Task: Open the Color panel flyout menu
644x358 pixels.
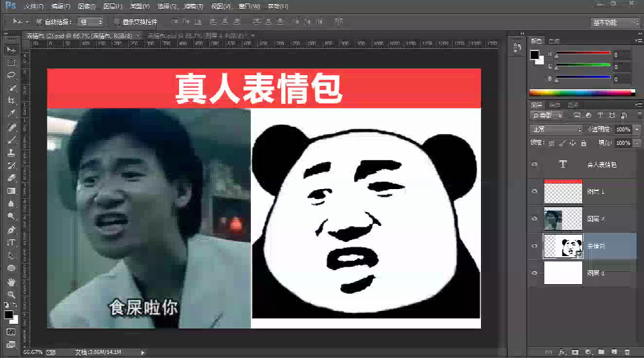Action: coord(639,41)
